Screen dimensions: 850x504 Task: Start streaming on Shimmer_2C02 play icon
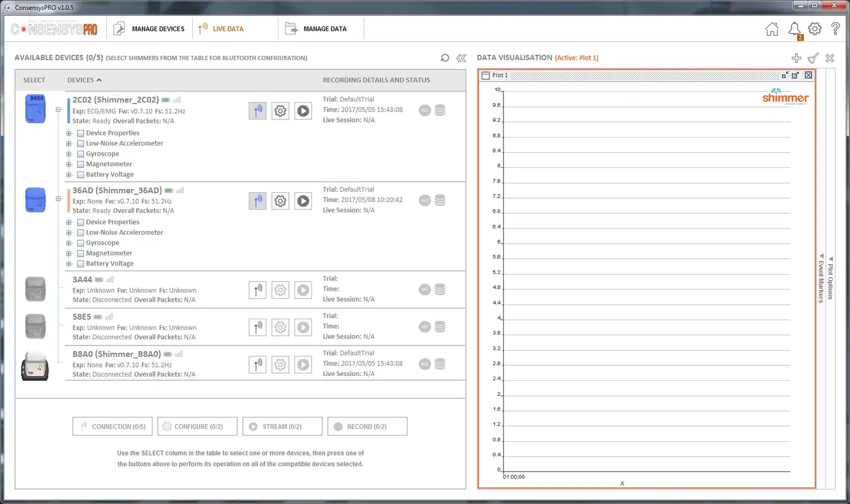pos(303,111)
